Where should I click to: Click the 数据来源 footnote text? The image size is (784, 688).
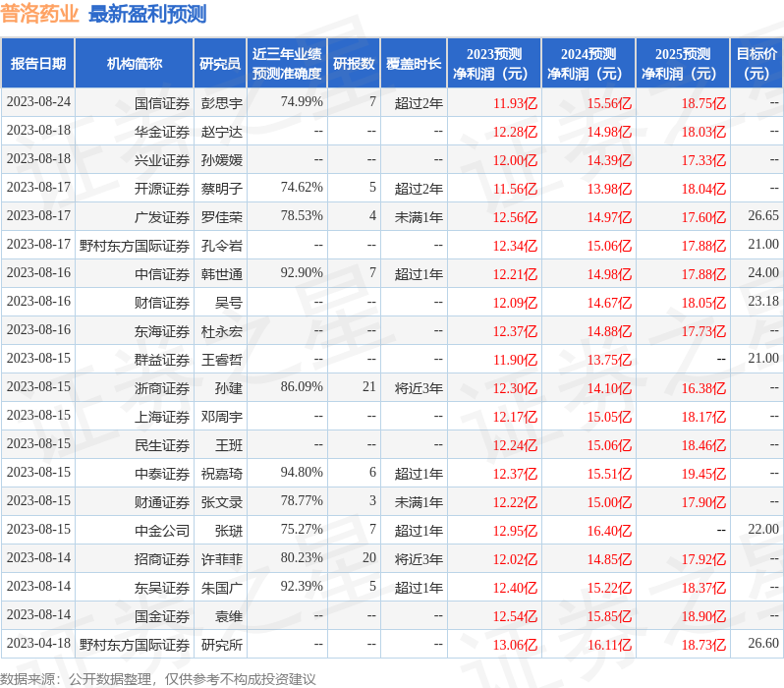(158, 679)
